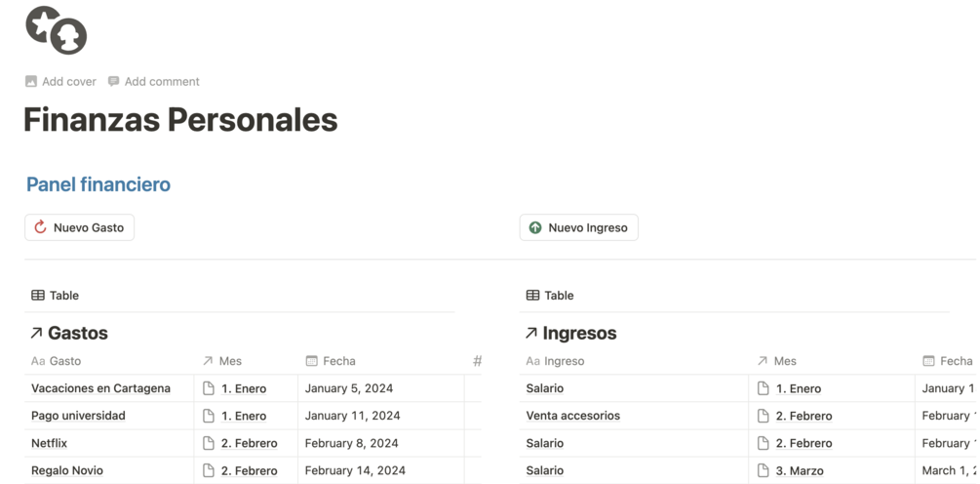Click the Add cover image icon

point(31,82)
